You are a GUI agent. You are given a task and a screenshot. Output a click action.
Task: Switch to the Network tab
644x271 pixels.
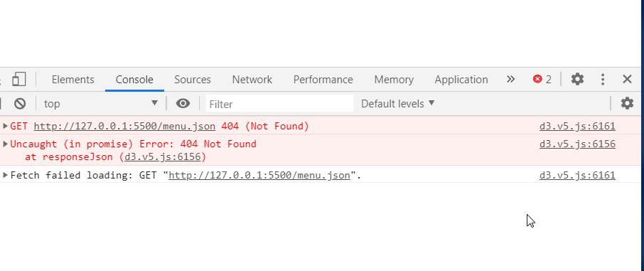pyautogui.click(x=252, y=80)
